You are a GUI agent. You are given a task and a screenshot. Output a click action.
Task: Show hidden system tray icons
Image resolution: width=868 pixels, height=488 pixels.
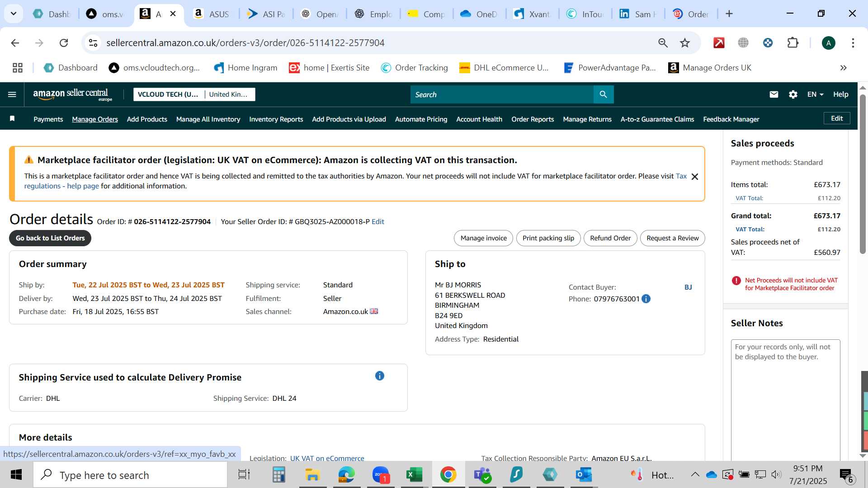coord(695,475)
